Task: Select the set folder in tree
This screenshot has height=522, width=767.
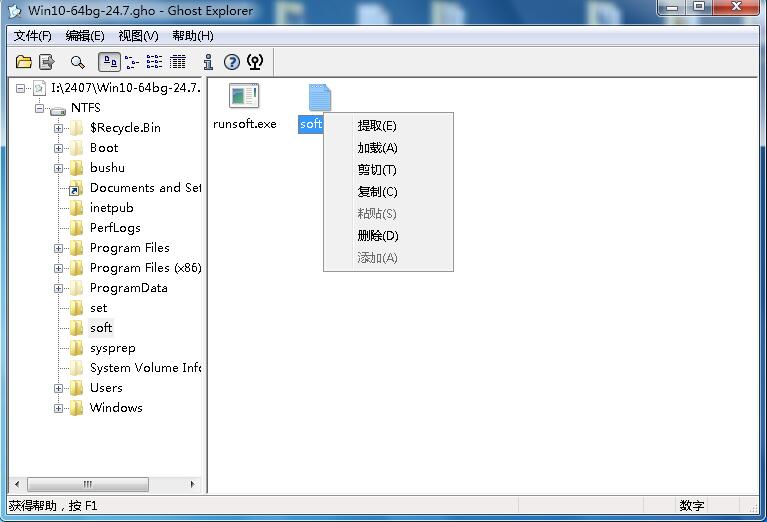Action: click(98, 308)
